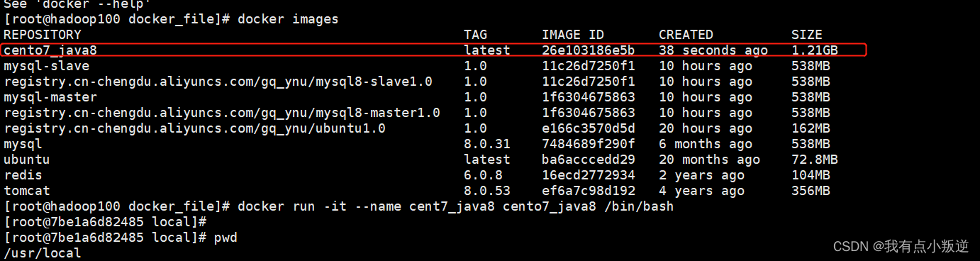Click the IMAGE ID column header
Image resolution: width=980 pixels, height=261 pixels.
(x=572, y=35)
